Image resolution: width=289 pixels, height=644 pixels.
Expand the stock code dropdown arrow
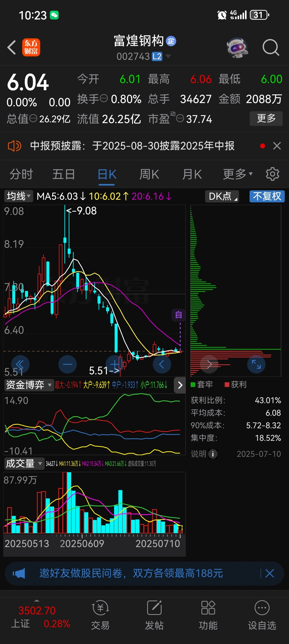pyautogui.click(x=168, y=56)
